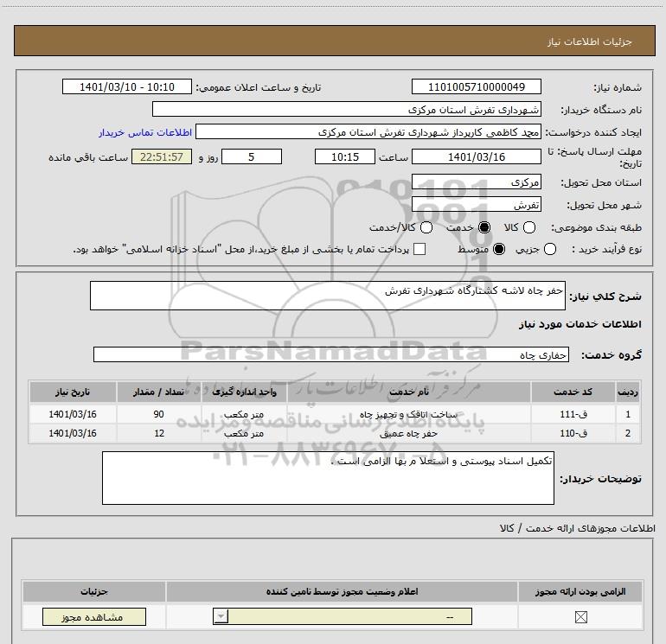Screen dimensions: 666x644
Task: Select the جزیی purchase type radio
Action: (x=549, y=249)
